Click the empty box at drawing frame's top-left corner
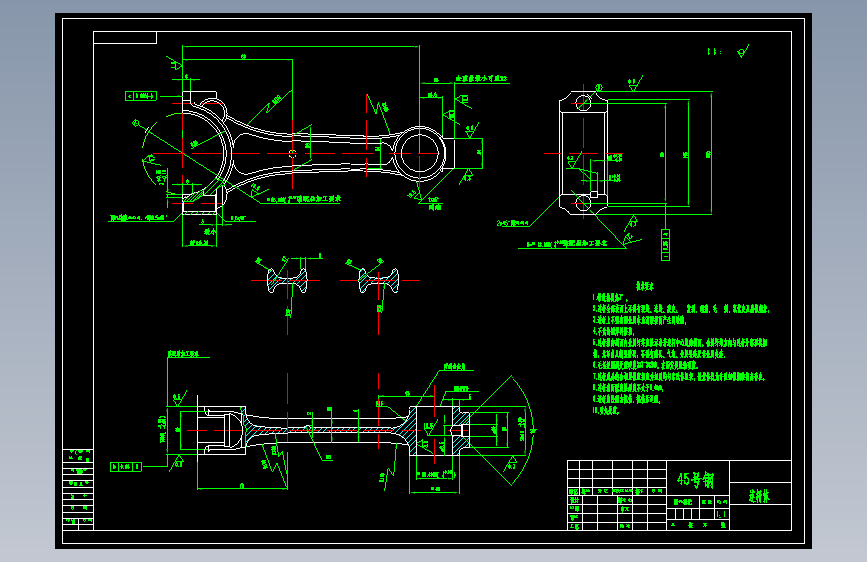Image resolution: width=867 pixels, height=562 pixels. [125, 38]
